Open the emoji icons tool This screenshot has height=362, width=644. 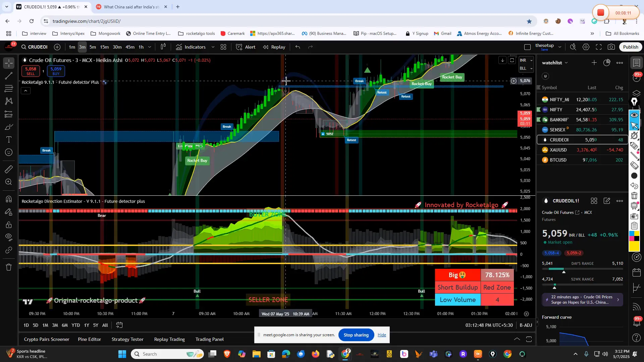pos(9,153)
